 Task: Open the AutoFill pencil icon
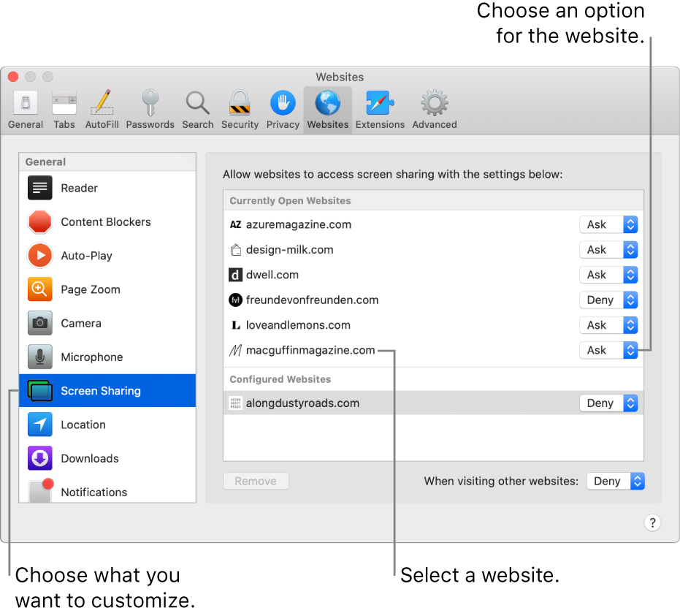tap(102, 103)
